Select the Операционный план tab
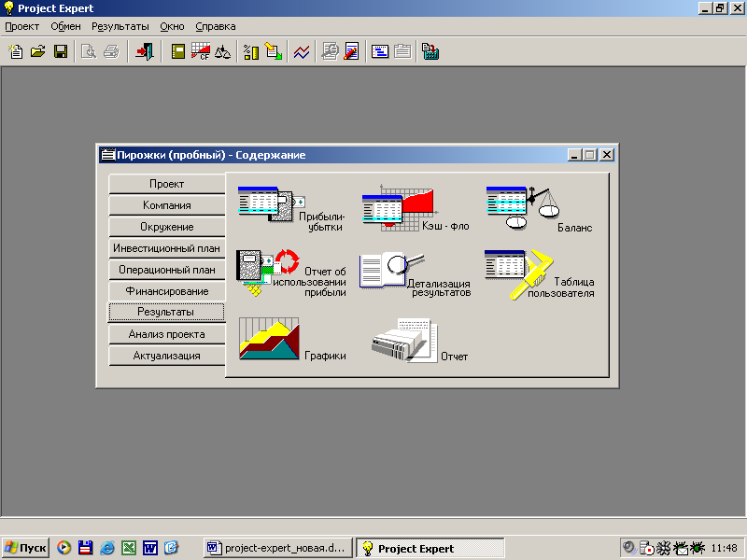The image size is (747, 560). (x=167, y=270)
